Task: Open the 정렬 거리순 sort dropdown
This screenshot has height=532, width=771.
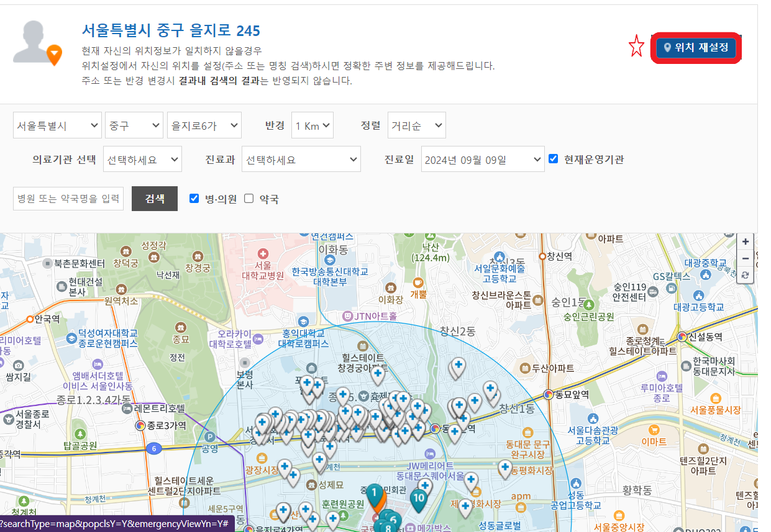Action: pos(416,125)
